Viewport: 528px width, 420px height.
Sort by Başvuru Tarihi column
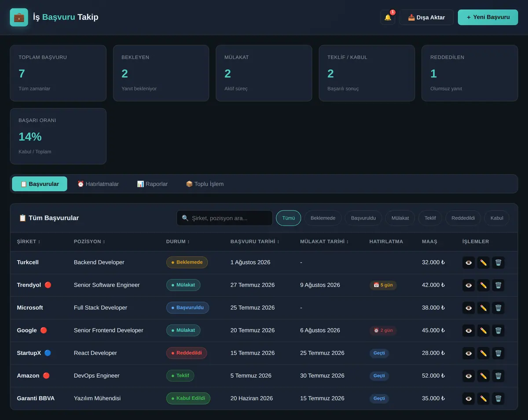tap(255, 241)
